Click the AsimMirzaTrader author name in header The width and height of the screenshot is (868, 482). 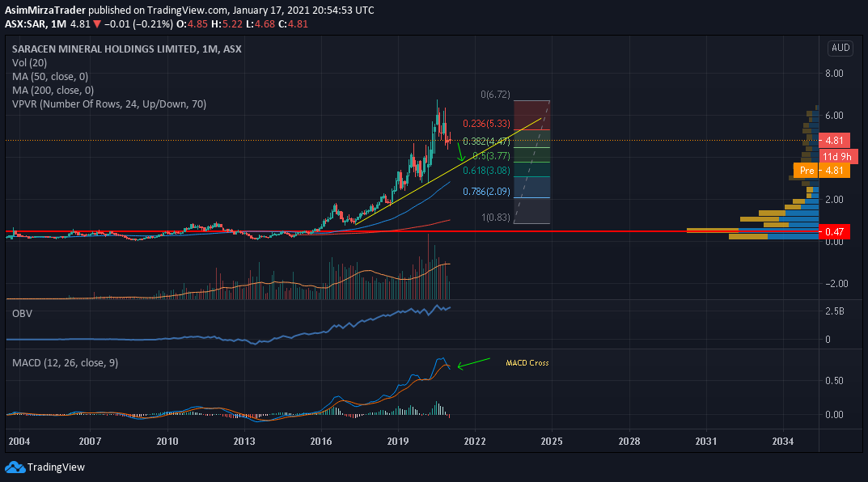45,10
